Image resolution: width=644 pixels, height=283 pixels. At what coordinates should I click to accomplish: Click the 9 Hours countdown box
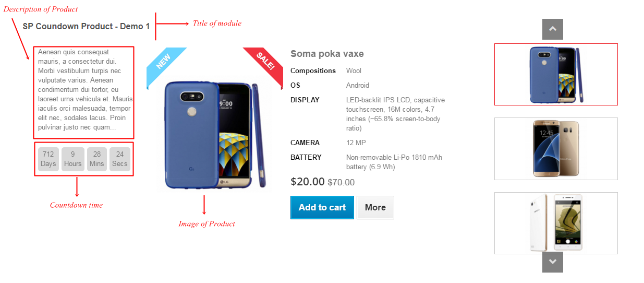72,159
